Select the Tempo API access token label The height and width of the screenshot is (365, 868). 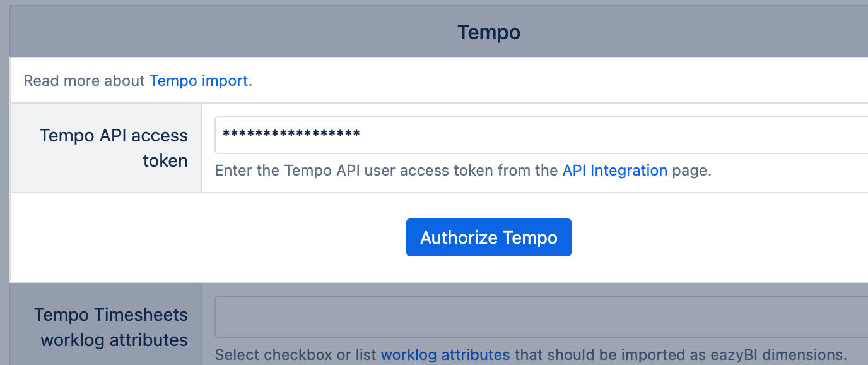[x=114, y=148]
